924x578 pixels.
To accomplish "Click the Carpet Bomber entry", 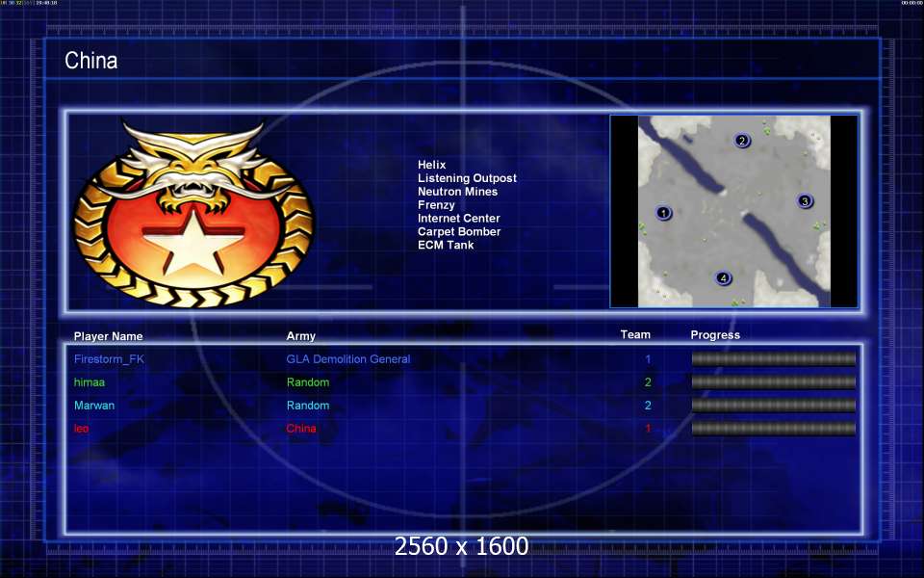I will [459, 232].
